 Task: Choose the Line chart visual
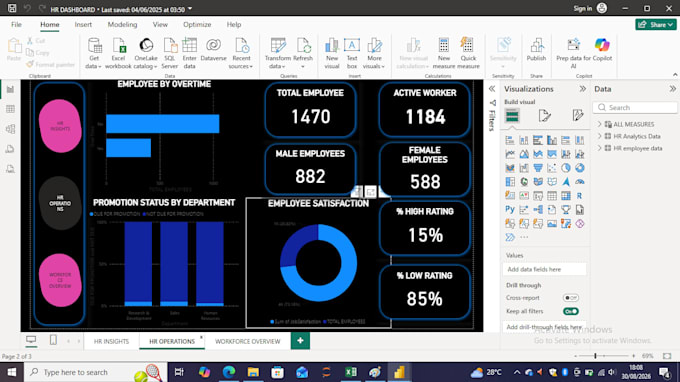point(510,154)
